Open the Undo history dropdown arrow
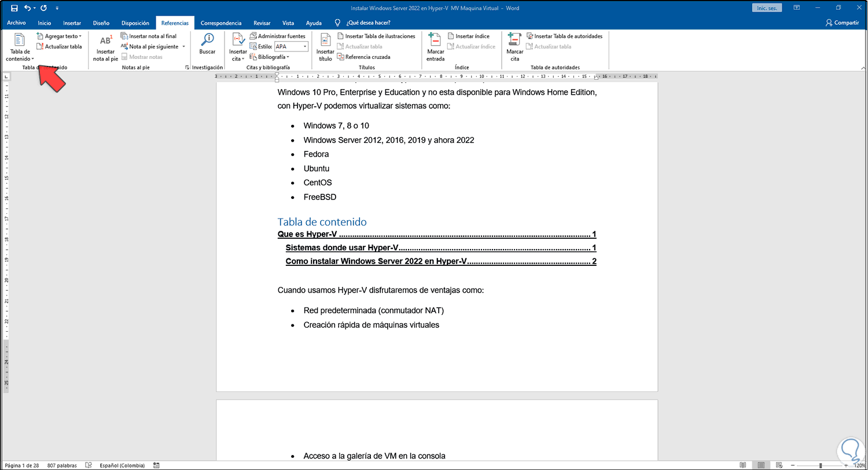 35,8
